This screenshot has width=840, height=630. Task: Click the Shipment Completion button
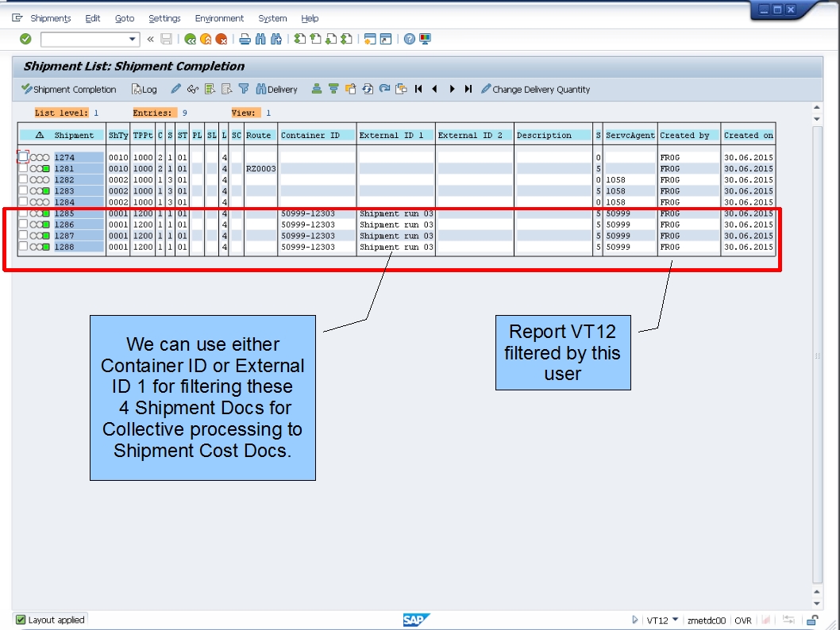[68, 89]
